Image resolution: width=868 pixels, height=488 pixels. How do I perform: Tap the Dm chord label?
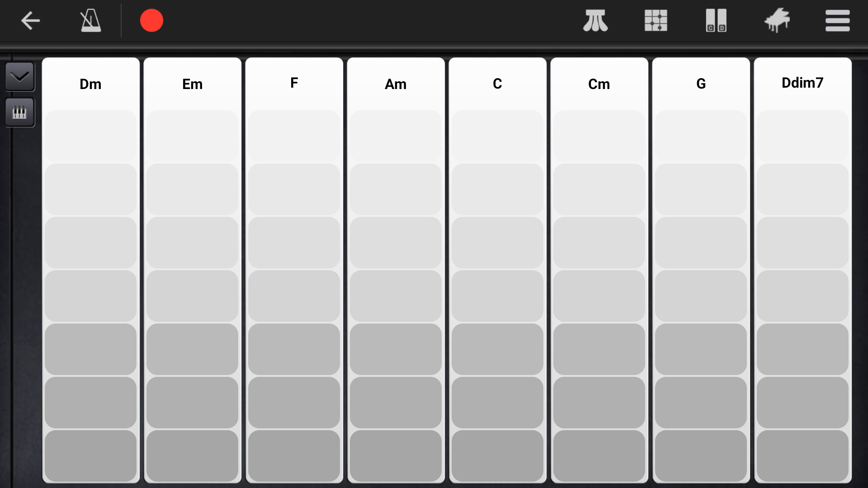90,84
